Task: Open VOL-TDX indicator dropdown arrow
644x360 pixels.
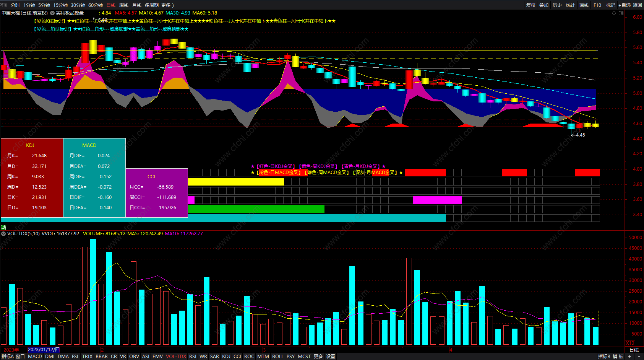Action: [x=3, y=233]
